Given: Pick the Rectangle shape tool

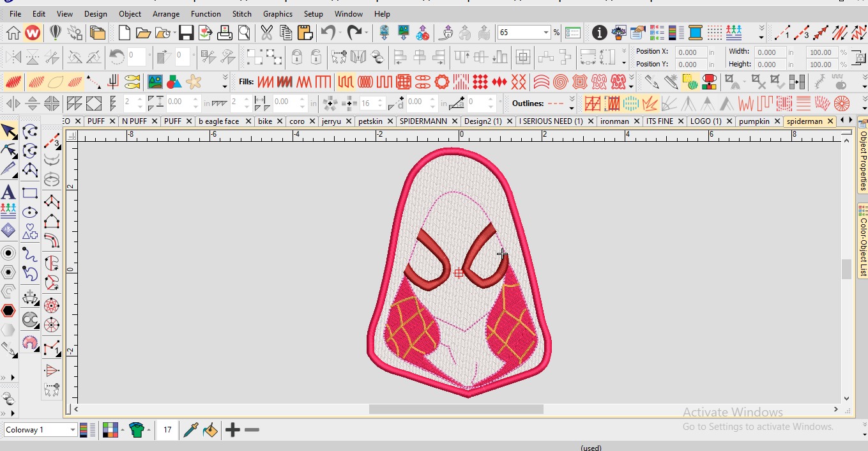Looking at the screenshot, I should point(29,193).
